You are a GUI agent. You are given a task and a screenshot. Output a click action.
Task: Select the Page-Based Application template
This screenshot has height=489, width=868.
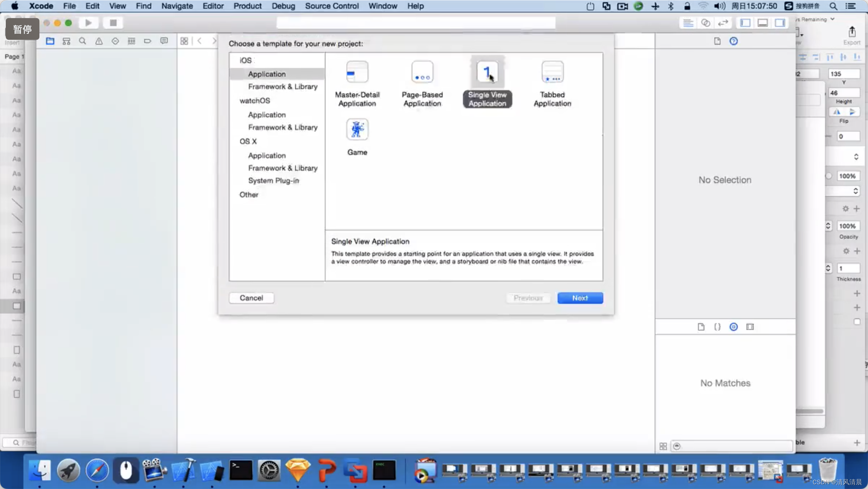pos(422,84)
